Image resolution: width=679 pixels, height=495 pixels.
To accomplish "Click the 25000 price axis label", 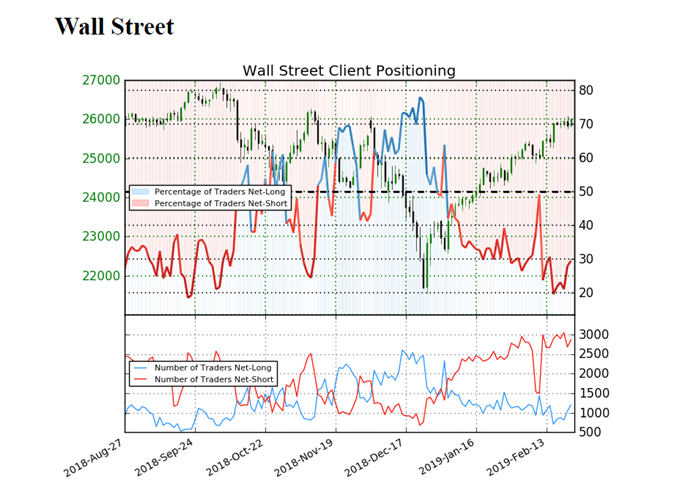I will (101, 159).
